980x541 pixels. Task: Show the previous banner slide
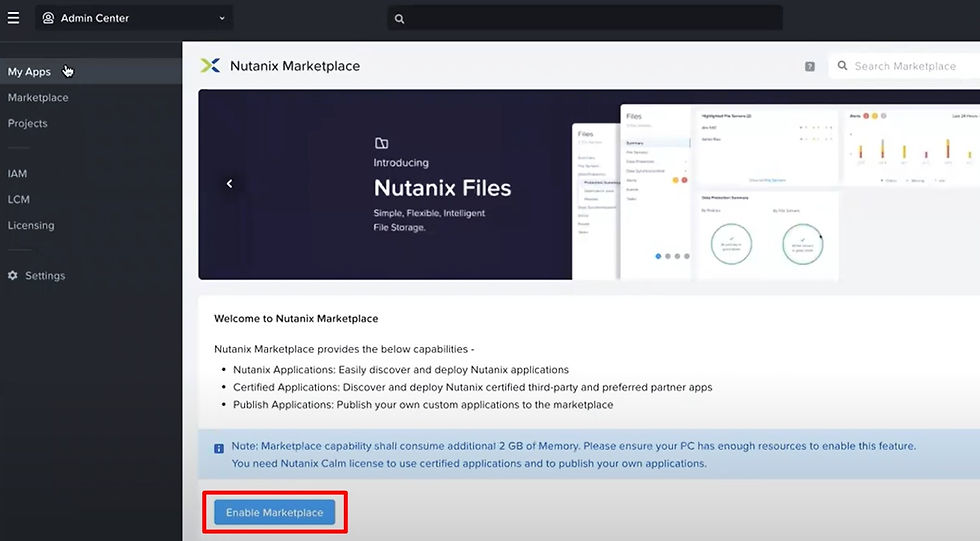(x=229, y=184)
